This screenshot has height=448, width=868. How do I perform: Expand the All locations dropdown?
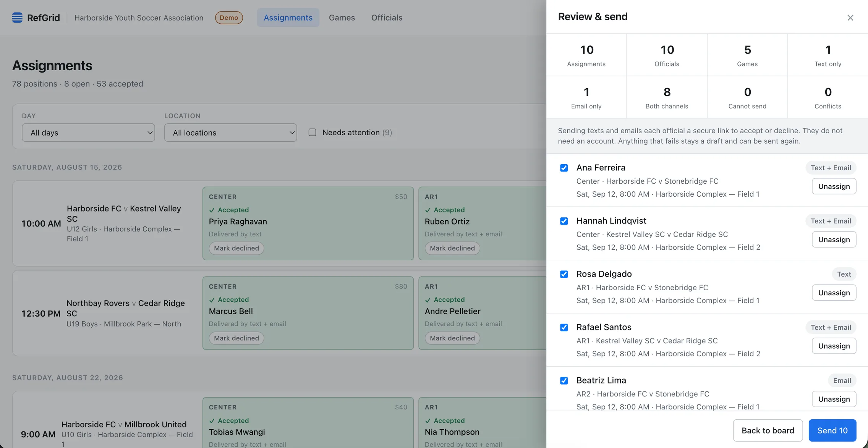coord(230,133)
